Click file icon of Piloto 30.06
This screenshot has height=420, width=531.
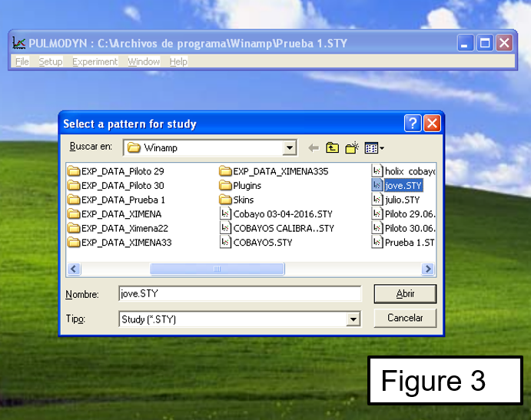click(x=377, y=228)
